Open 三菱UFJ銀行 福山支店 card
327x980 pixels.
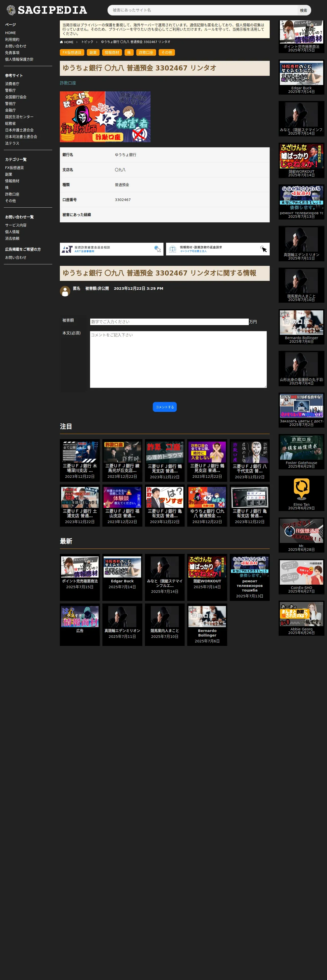(x=122, y=506)
